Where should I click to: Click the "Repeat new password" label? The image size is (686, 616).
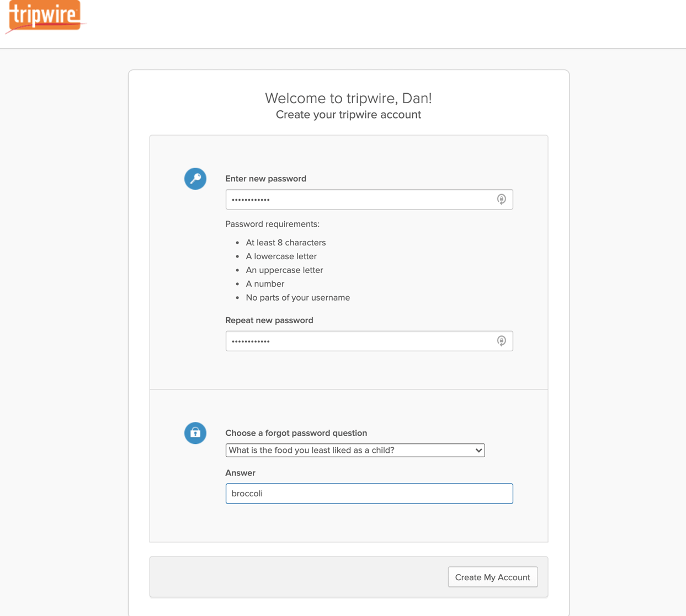point(269,320)
